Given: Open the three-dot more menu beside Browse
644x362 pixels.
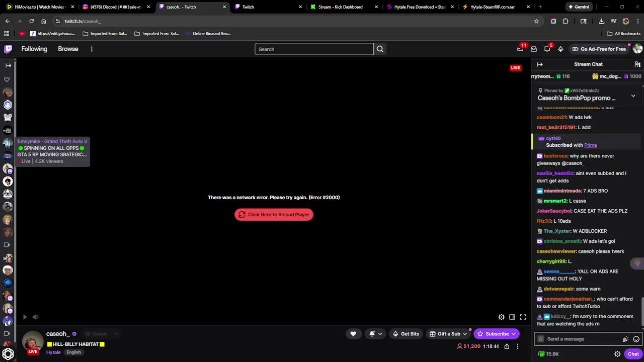Looking at the screenshot, I should click(92, 49).
